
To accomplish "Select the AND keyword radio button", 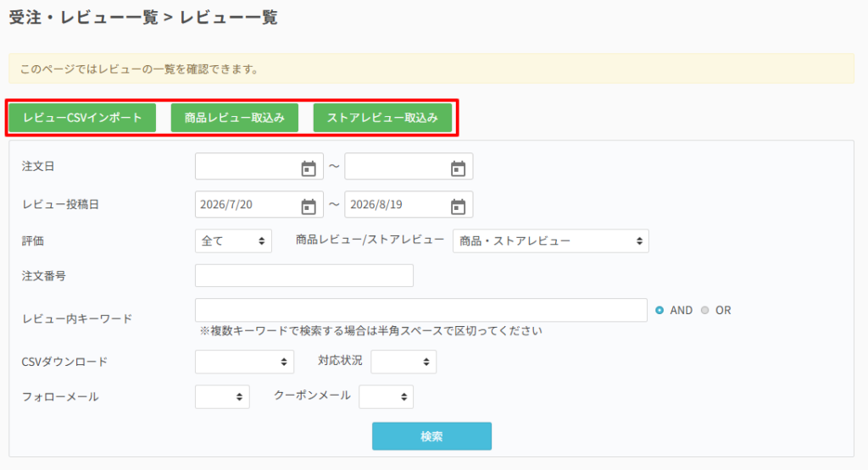I will (659, 310).
